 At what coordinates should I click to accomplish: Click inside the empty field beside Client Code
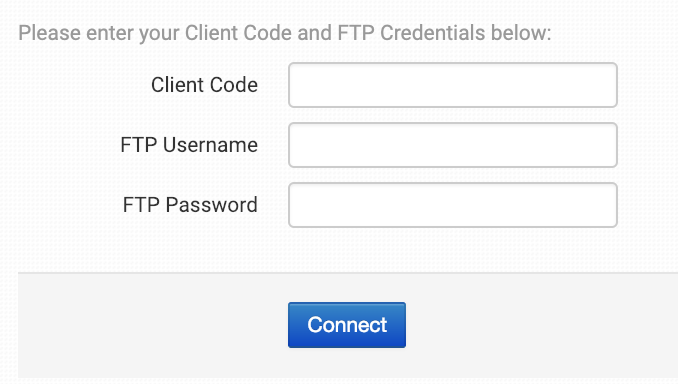tap(453, 85)
